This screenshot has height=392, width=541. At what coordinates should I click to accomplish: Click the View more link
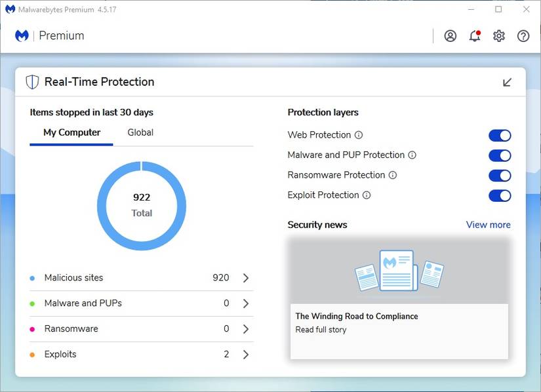tap(488, 225)
